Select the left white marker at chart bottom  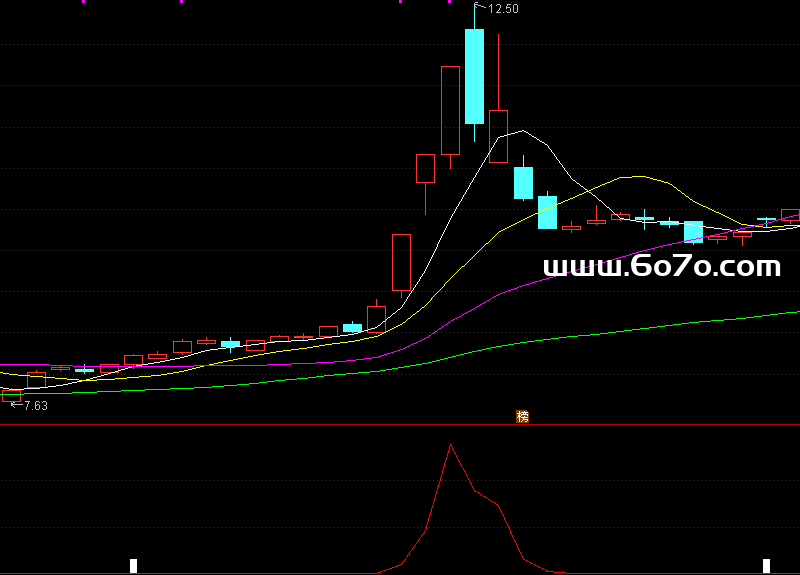(x=133, y=566)
